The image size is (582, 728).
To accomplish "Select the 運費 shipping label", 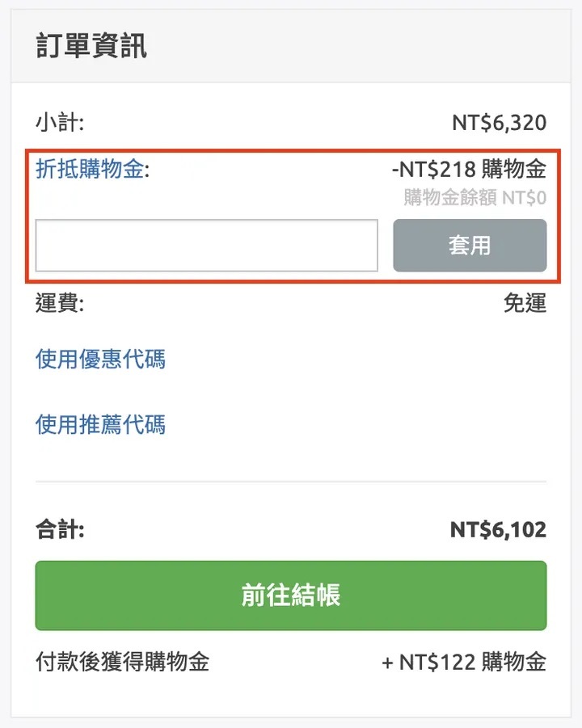I will [x=60, y=304].
